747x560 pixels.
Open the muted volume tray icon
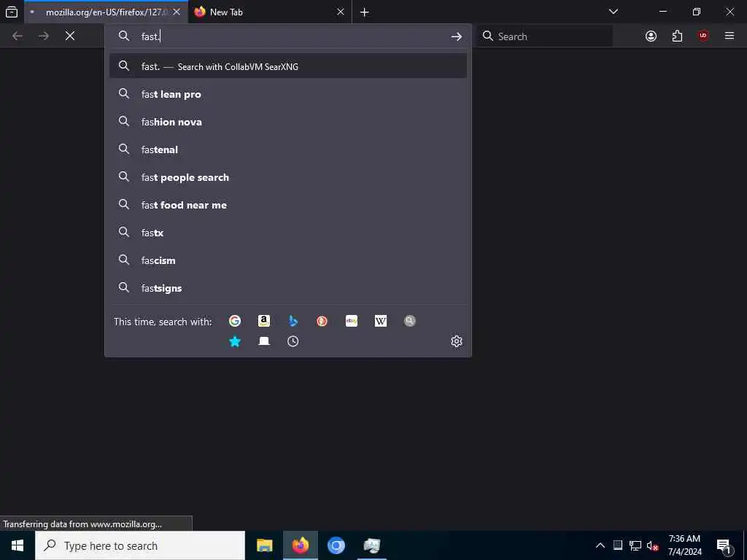653,545
